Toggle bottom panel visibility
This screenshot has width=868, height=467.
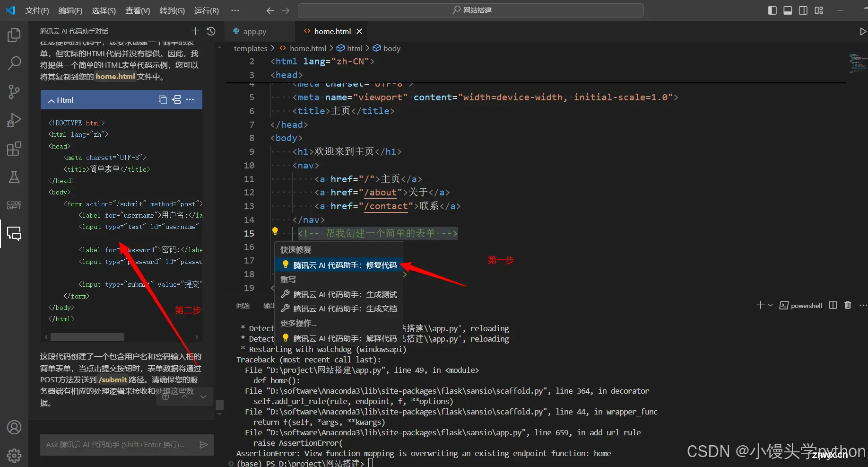pos(788,10)
